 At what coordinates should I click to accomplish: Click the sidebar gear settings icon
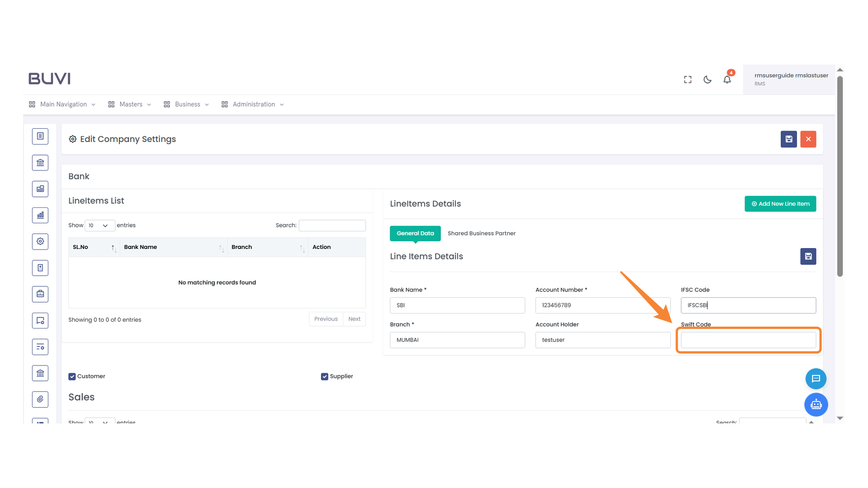pyautogui.click(x=40, y=241)
